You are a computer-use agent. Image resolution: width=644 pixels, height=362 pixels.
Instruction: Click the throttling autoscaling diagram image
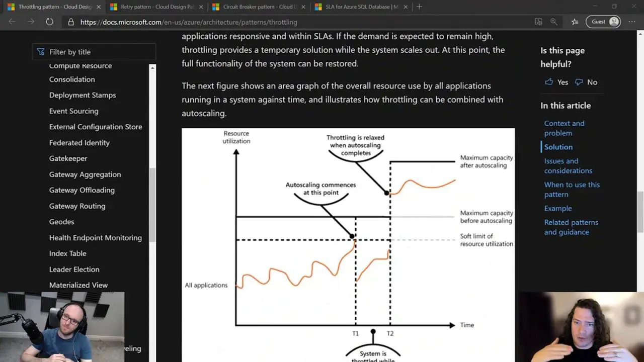pos(348,245)
